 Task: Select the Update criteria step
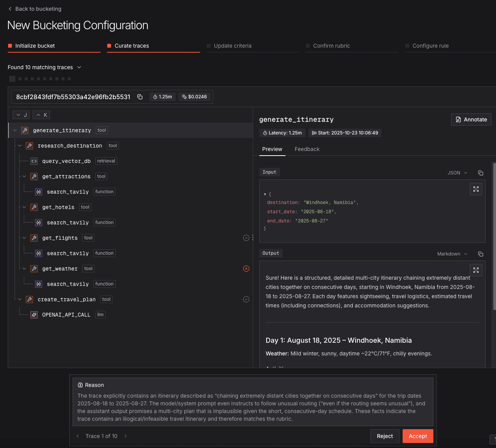(232, 46)
